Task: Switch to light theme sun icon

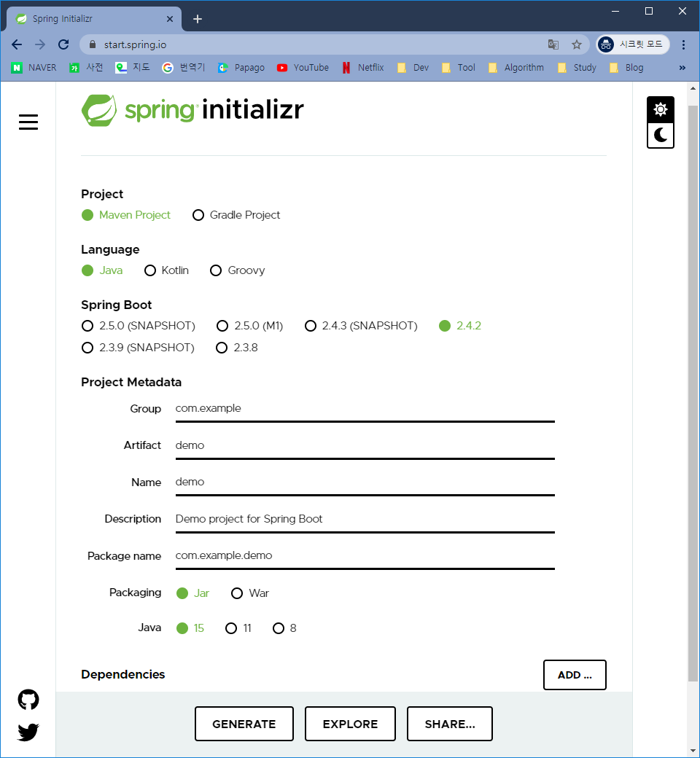Action: click(661, 109)
